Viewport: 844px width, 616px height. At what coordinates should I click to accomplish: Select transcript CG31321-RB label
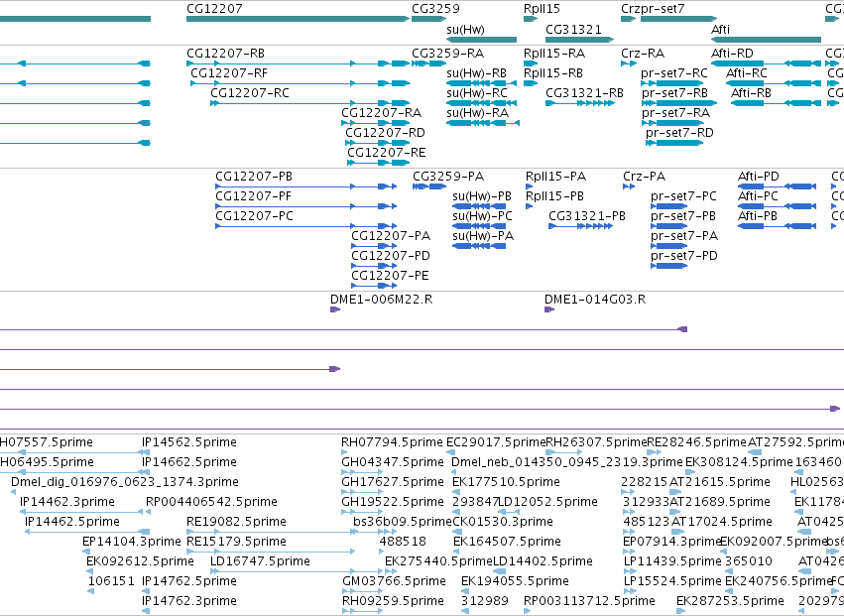click(584, 93)
